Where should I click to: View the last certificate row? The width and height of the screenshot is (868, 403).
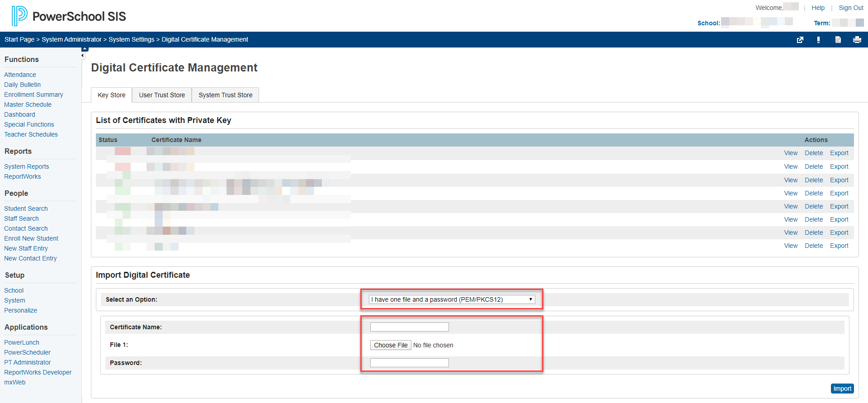click(791, 246)
